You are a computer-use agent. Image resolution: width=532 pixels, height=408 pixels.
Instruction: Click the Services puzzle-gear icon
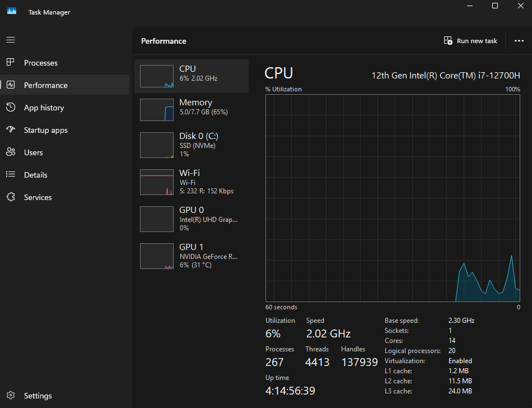click(x=11, y=197)
